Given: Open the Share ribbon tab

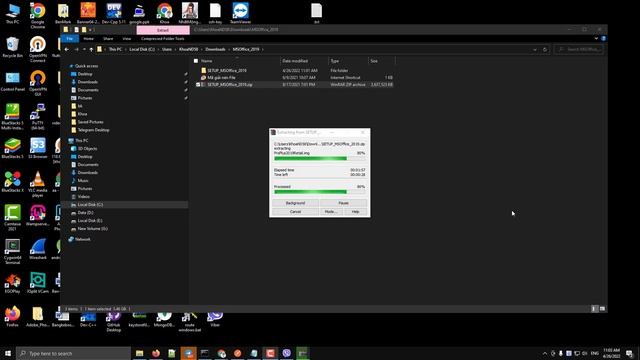Looking at the screenshot, I should coord(108,39).
